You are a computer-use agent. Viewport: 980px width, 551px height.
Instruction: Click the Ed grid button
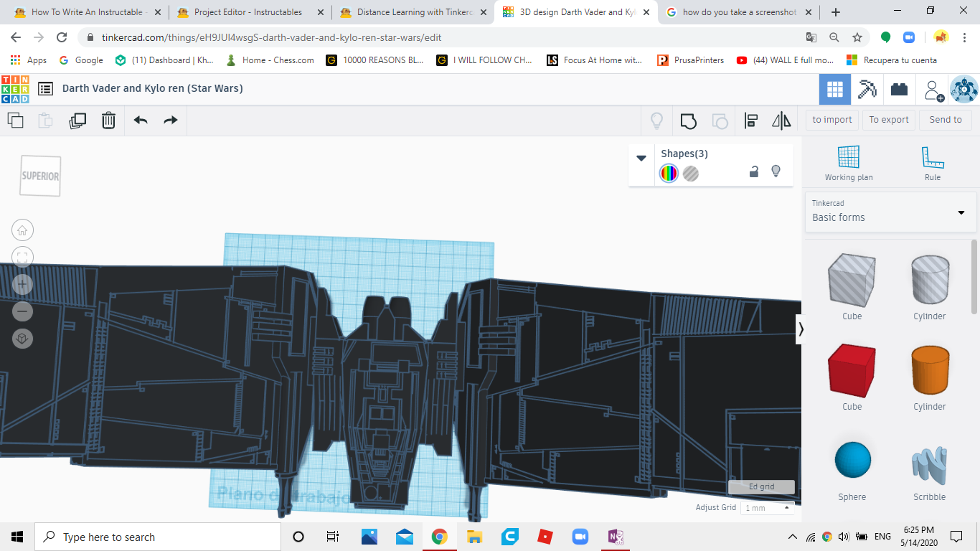point(761,487)
